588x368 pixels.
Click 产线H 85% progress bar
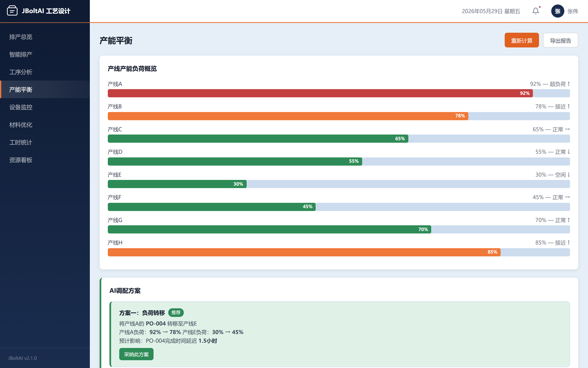click(304, 252)
